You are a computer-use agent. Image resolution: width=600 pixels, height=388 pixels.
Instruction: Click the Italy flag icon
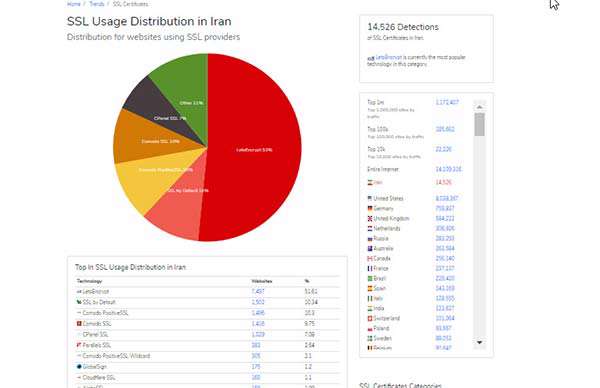tap(370, 298)
